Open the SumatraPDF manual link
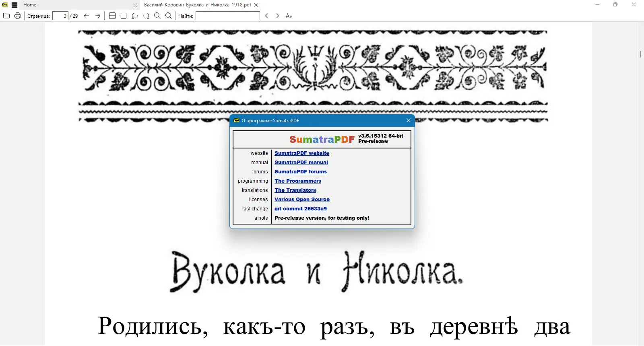The height and width of the screenshot is (346, 644). click(x=301, y=163)
